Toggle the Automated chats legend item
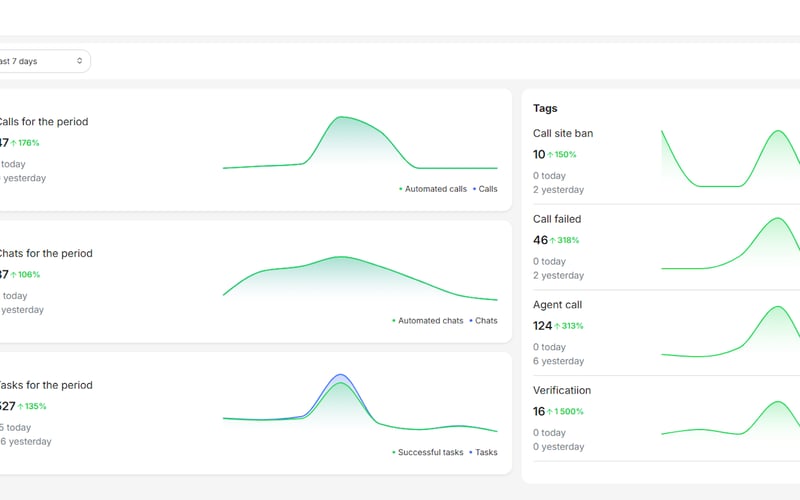Viewport: 800px width, 500px height. [428, 320]
